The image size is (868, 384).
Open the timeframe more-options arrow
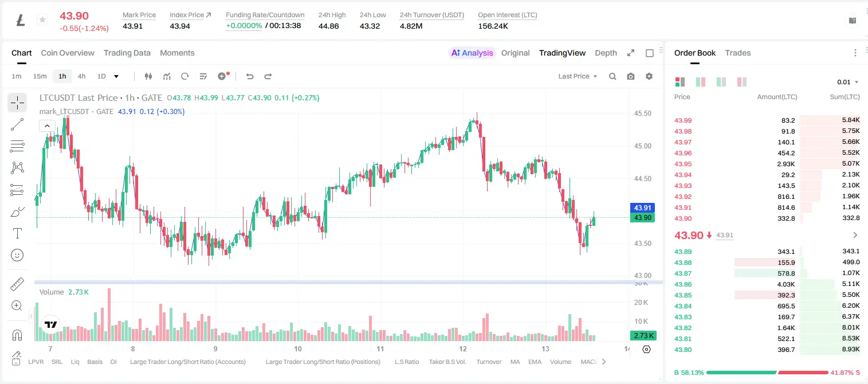(116, 76)
